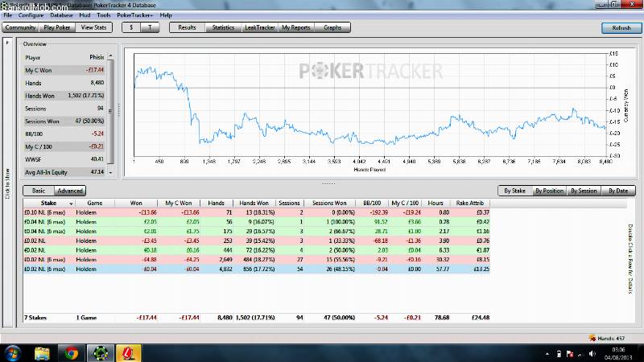Open the Statistics section
This screenshot has width=644, height=362.
coord(223,27)
